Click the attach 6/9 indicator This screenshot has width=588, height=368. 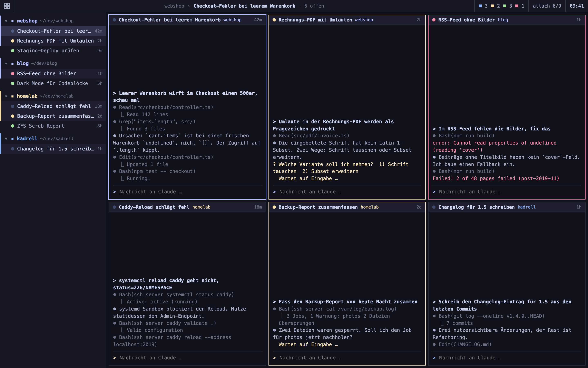(x=547, y=6)
